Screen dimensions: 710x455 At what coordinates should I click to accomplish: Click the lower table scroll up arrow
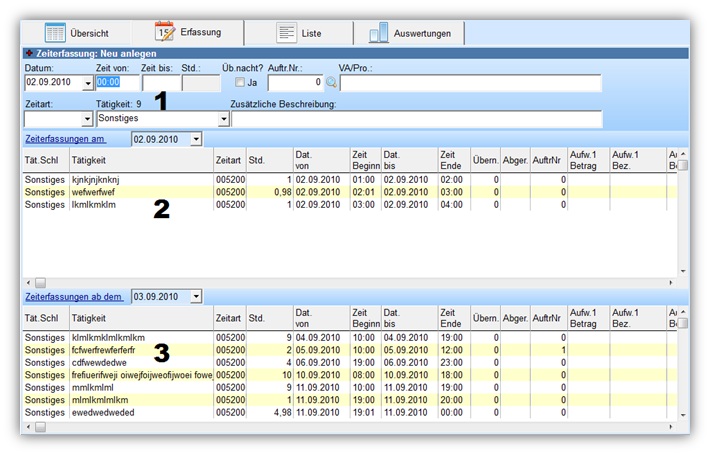coord(683,311)
